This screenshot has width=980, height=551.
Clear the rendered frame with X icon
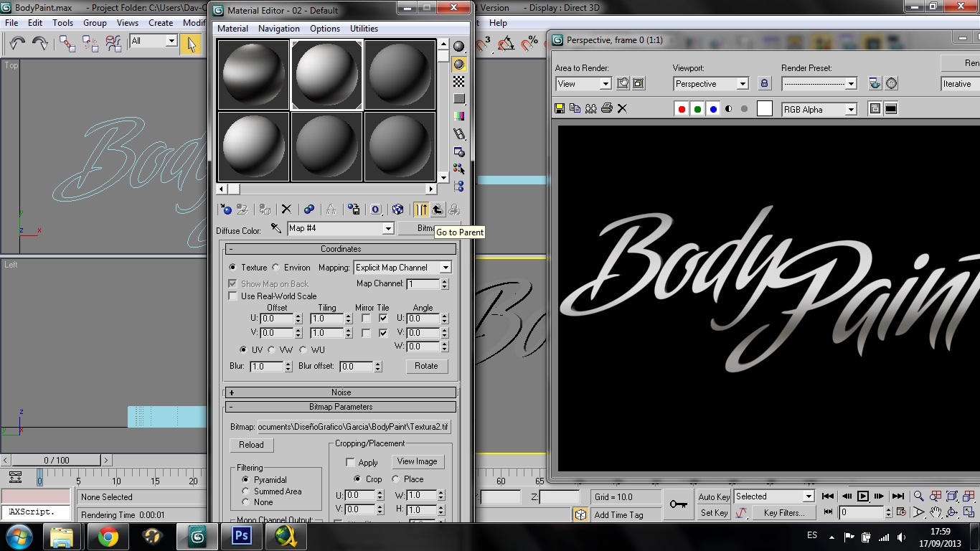(622, 109)
